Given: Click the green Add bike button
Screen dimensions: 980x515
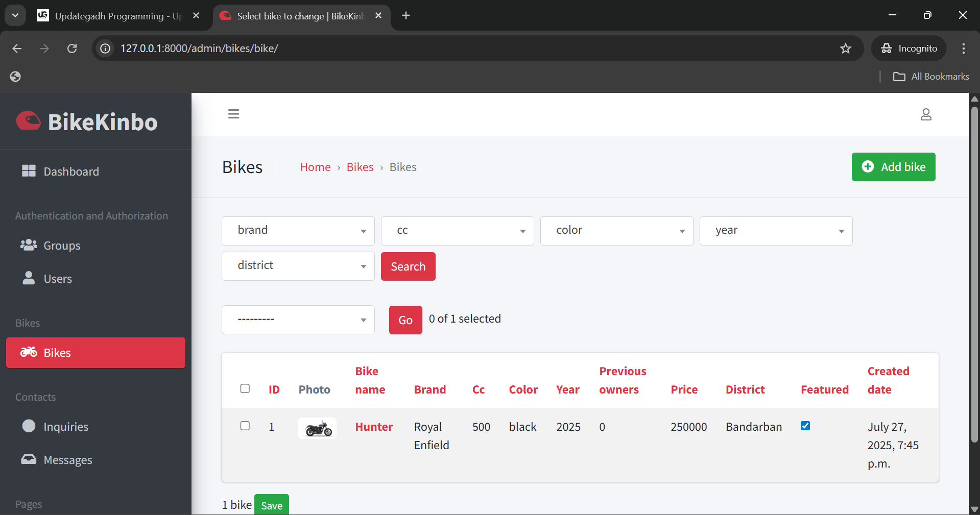Looking at the screenshot, I should (x=893, y=167).
